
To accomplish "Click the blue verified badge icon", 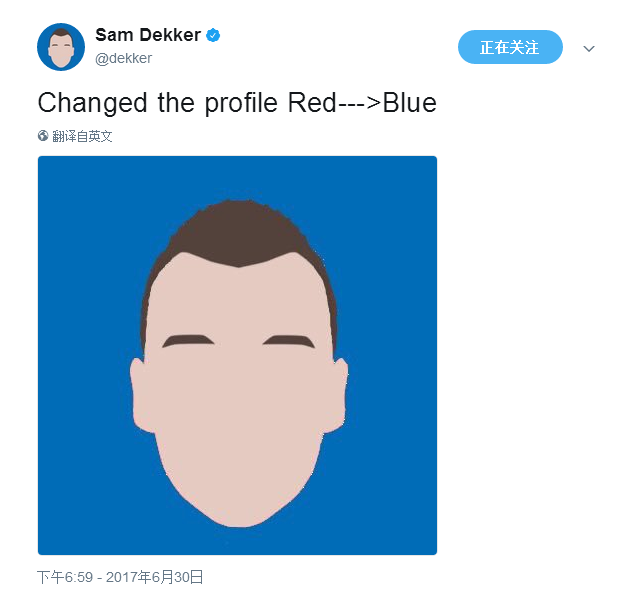I will 213,35.
